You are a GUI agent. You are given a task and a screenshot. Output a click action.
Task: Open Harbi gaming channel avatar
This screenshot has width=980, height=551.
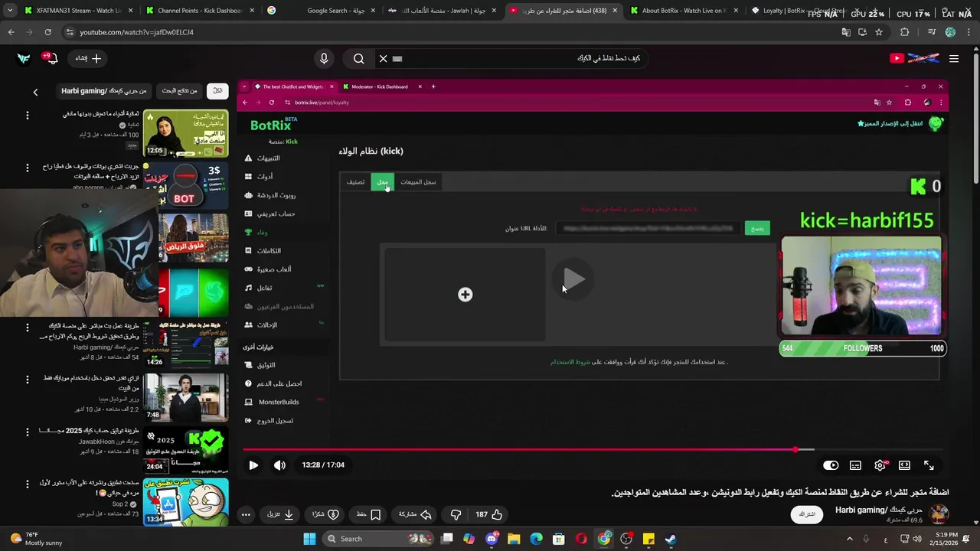[939, 514]
